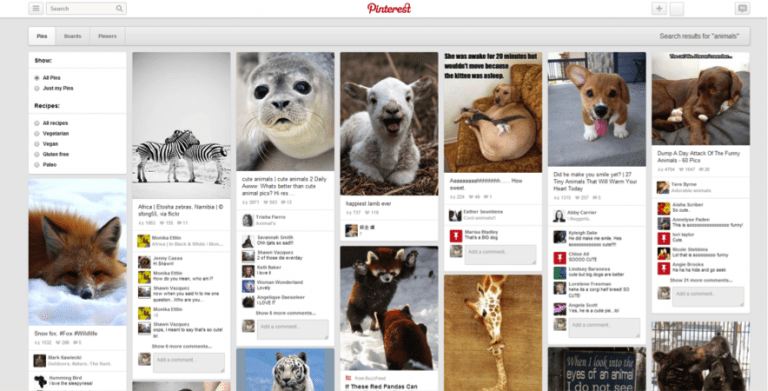This screenshot has width=768, height=391.
Task: Open the happiest lamb photo
Action: point(389,123)
